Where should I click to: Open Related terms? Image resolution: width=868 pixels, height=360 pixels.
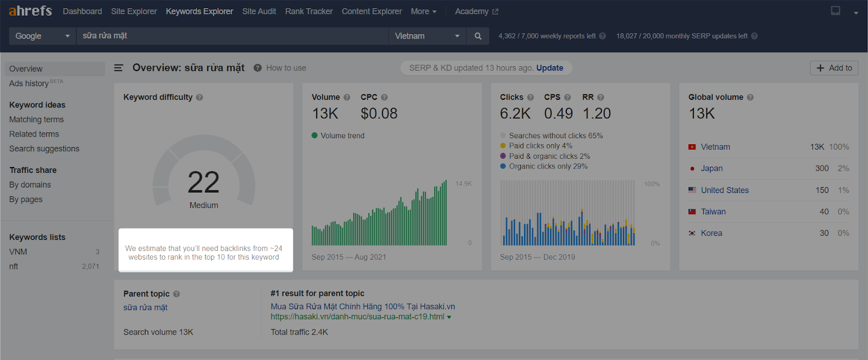[34, 134]
